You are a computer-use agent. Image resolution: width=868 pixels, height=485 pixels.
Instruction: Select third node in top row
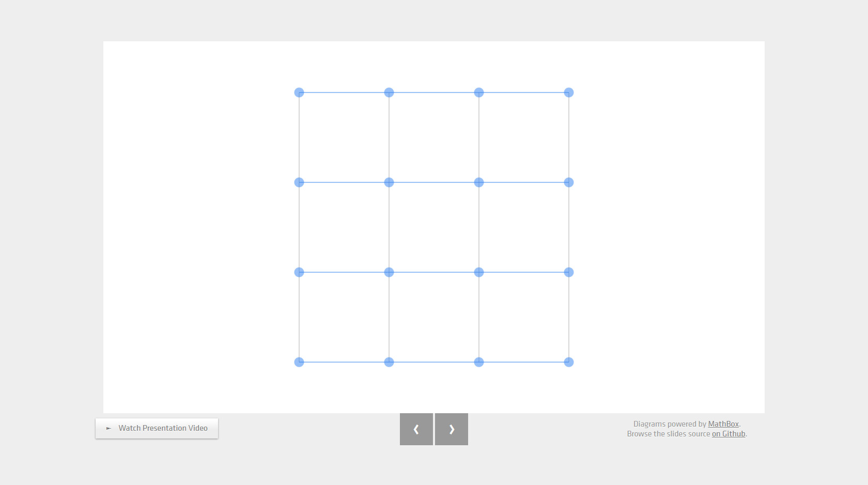tap(479, 92)
